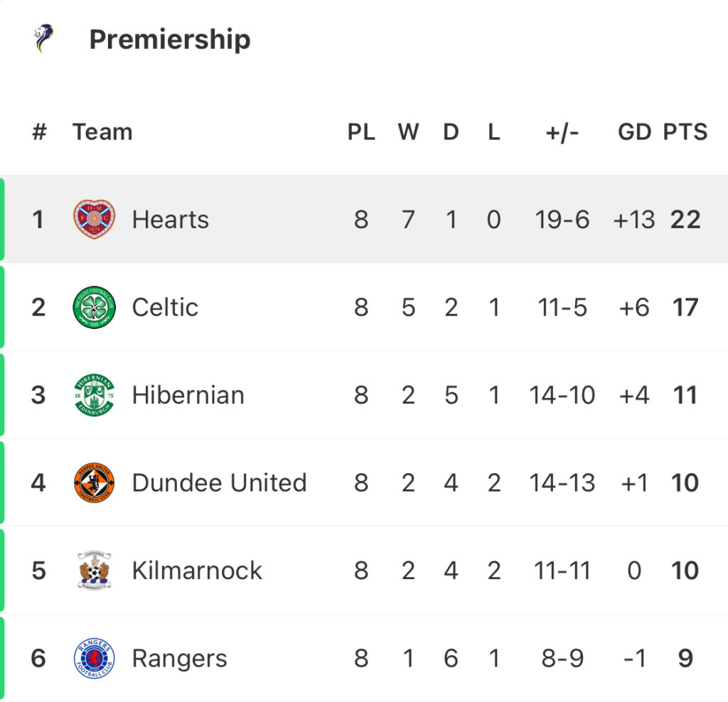Click Rangers' 8-9 goals record
Viewport: 728px width, 702px height.
tap(562, 659)
